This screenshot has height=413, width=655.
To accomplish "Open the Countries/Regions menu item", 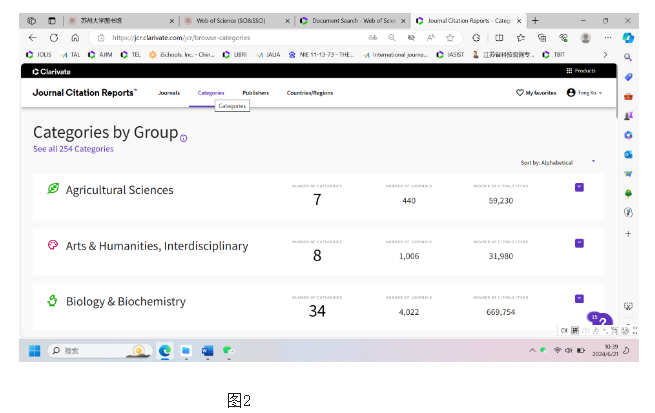I will 310,93.
